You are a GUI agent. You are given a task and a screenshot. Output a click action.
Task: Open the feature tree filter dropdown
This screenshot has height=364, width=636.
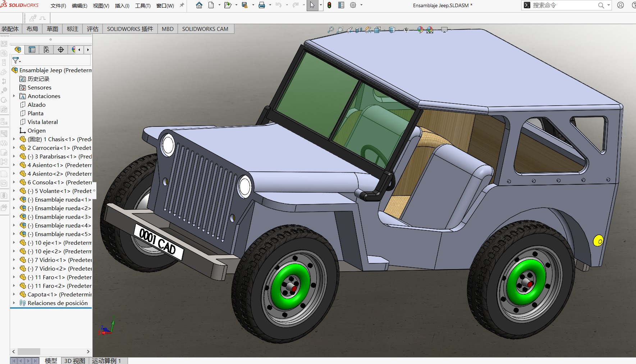17,60
